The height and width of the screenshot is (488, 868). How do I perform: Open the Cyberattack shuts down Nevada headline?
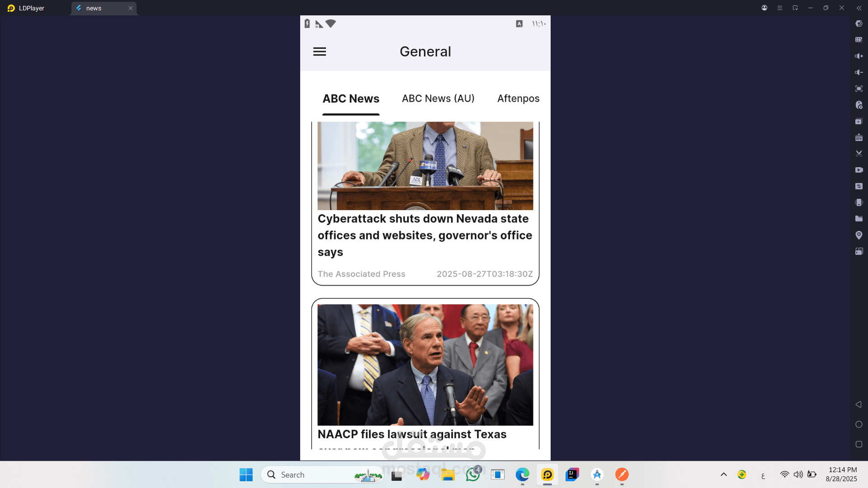[425, 235]
